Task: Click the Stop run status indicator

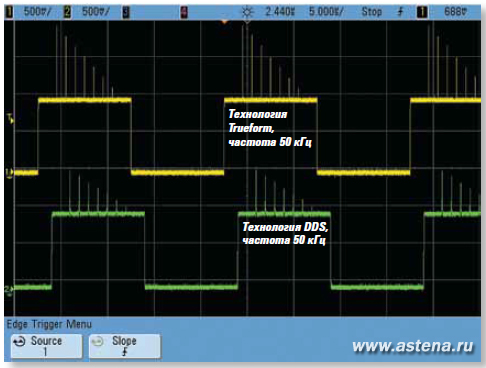Action: coord(372,12)
